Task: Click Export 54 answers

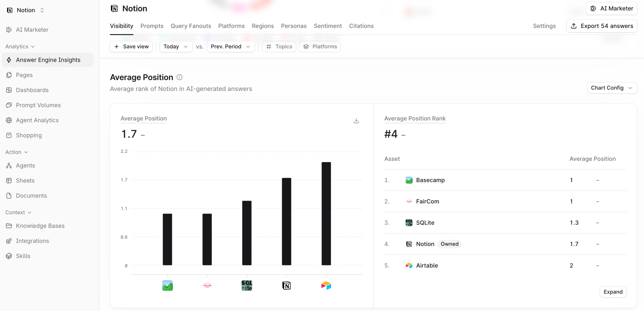Action: click(602, 26)
